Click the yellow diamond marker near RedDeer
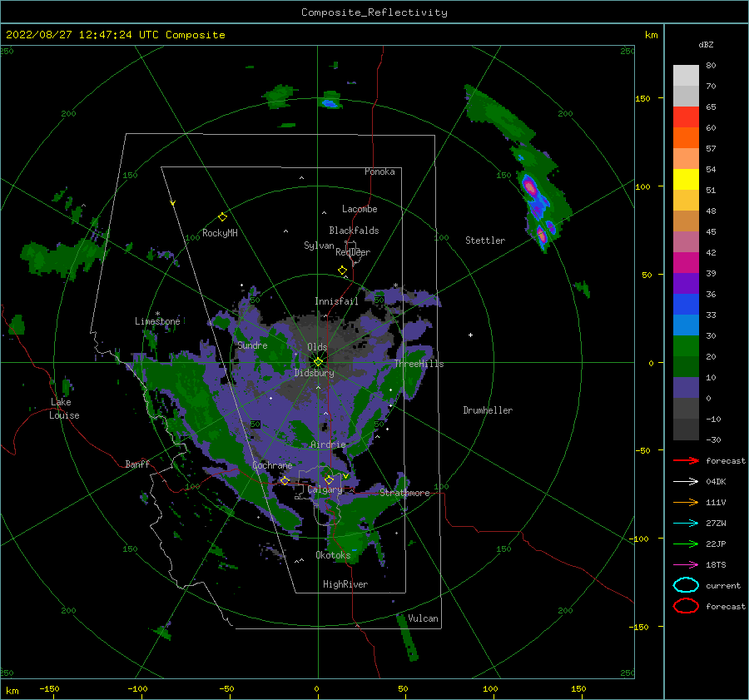The image size is (749, 700). pyautogui.click(x=342, y=271)
